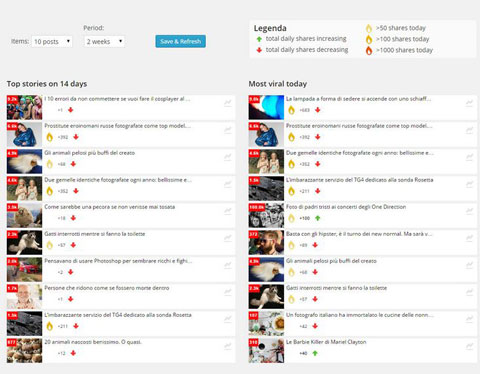This screenshot has height=374, width=480.
Task: Click the Save & Refresh button
Action: click(180, 41)
